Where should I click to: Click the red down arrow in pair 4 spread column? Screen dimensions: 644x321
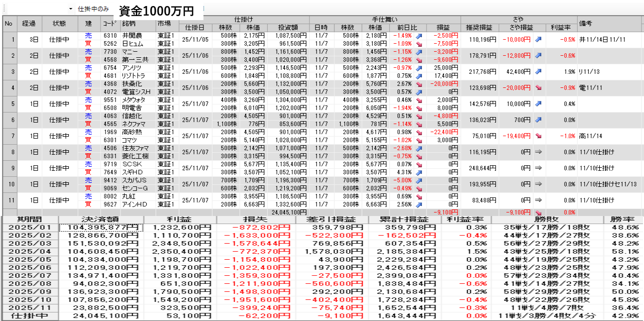(x=538, y=87)
